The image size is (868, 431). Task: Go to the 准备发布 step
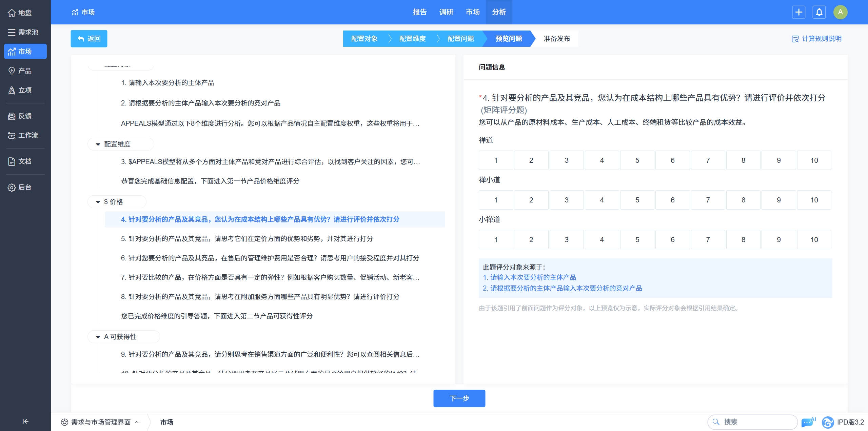point(556,39)
